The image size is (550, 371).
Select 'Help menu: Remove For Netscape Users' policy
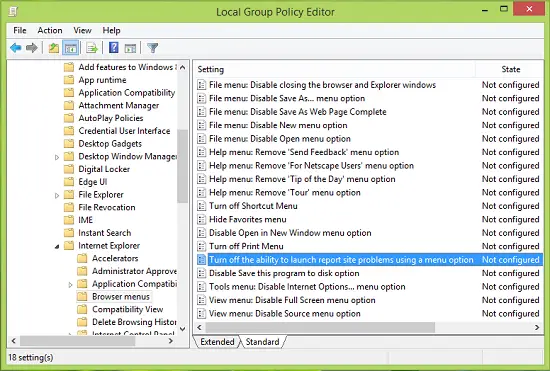(311, 166)
